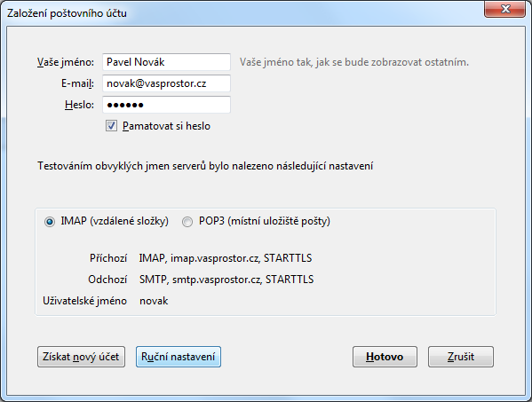Confirm the account with Hotovo

(385, 357)
